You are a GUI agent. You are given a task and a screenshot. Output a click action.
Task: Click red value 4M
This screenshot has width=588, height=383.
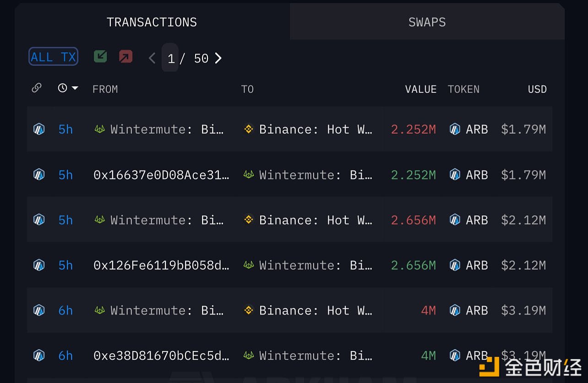click(x=428, y=310)
